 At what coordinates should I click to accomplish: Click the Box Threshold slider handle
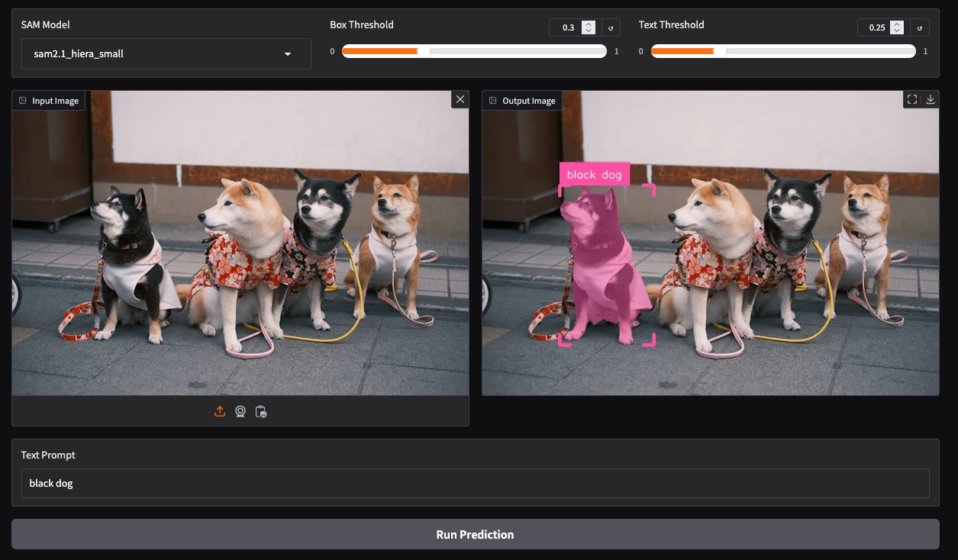[424, 51]
